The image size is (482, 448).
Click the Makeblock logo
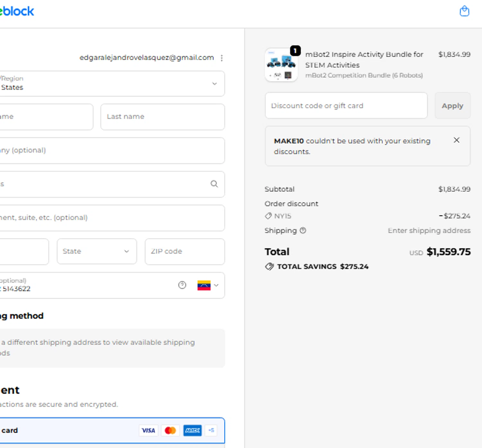pyautogui.click(x=17, y=11)
